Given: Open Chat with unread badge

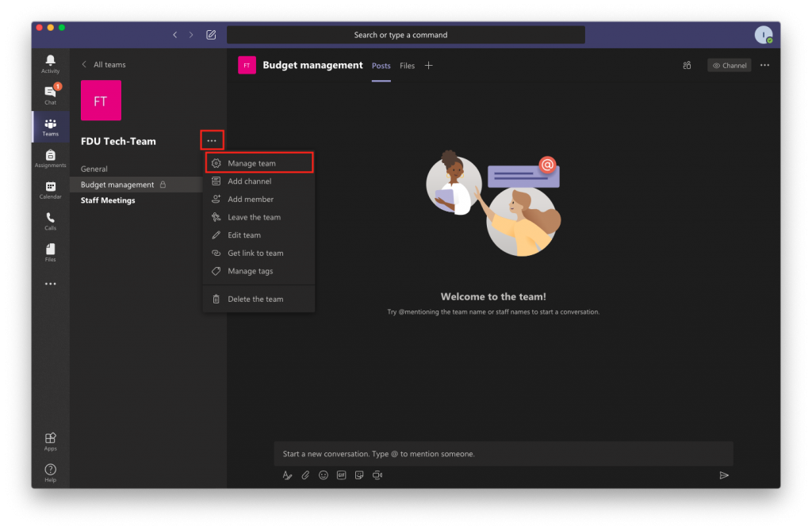Looking at the screenshot, I should 50,95.
